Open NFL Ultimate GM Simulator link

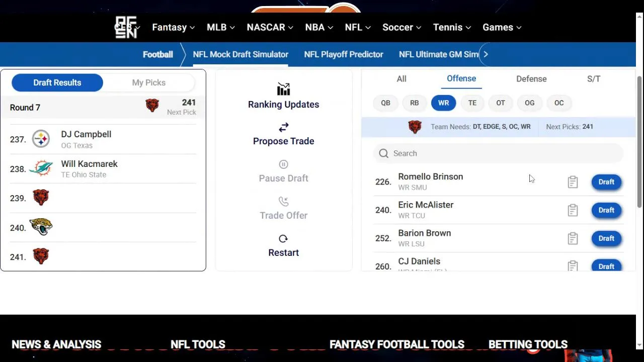coord(438,54)
